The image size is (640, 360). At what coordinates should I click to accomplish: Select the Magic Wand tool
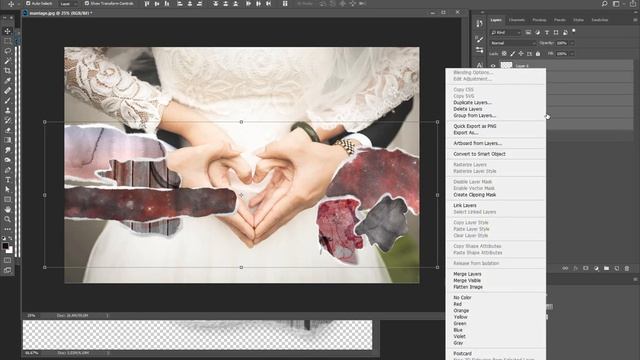click(7, 61)
